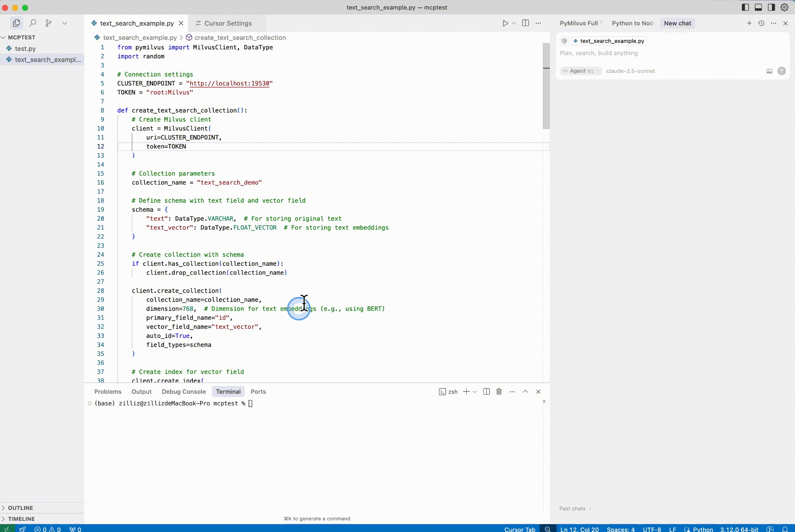Switch to the Cursor Settings tab
Viewport: 795px width, 532px height.
pos(227,23)
